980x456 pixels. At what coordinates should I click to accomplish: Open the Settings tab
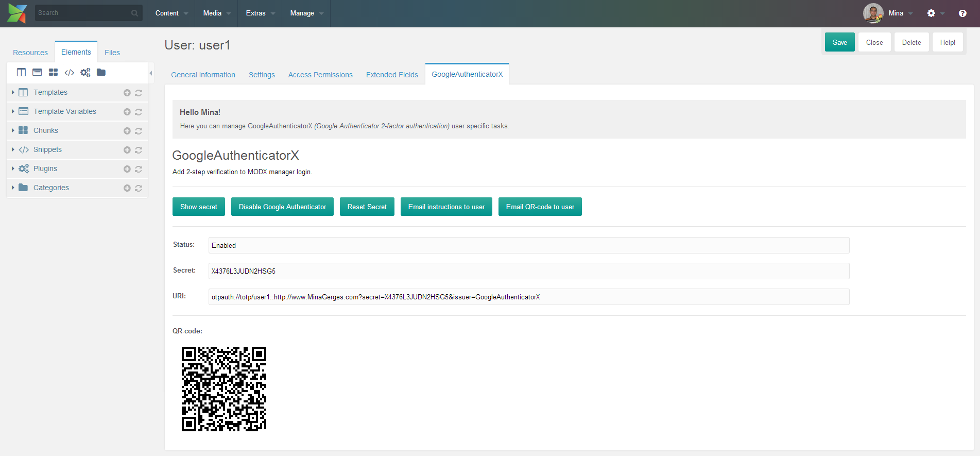(x=262, y=75)
